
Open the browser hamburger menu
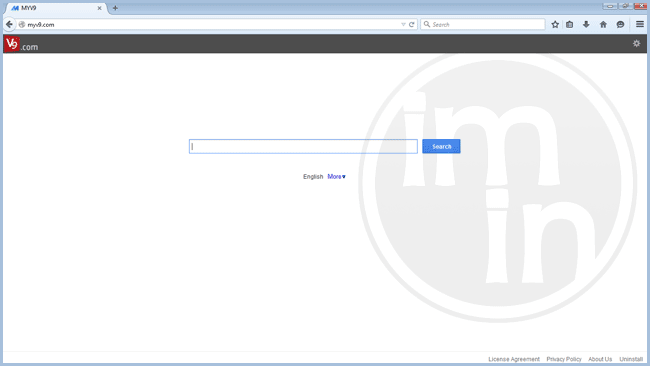pos(640,24)
